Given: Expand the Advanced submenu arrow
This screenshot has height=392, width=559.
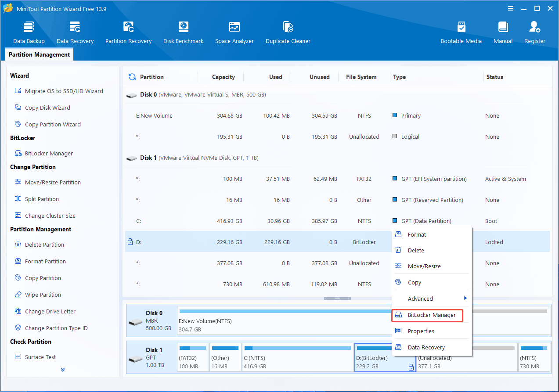Looking at the screenshot, I should (x=465, y=298).
